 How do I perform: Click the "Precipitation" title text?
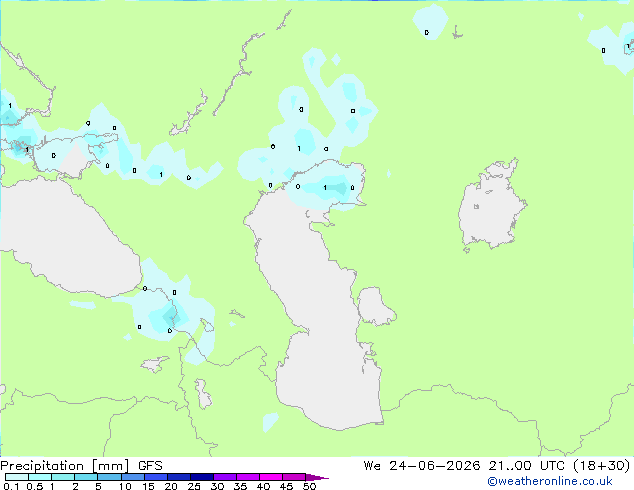(x=42, y=466)
